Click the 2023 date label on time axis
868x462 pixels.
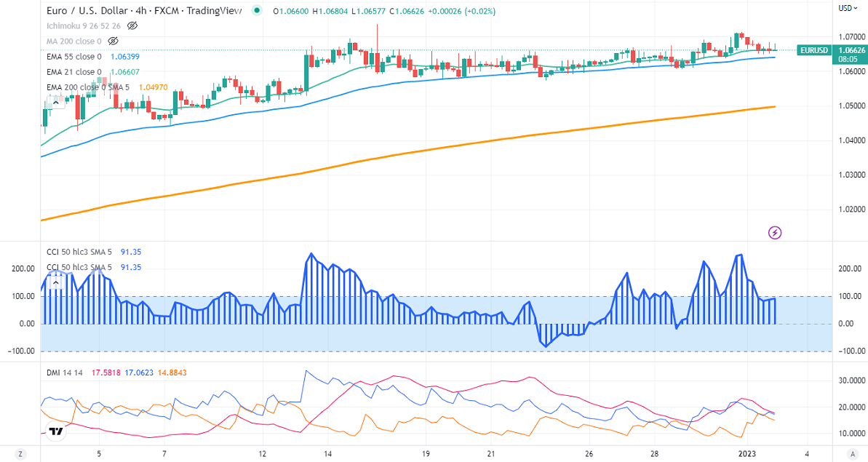coord(746,454)
